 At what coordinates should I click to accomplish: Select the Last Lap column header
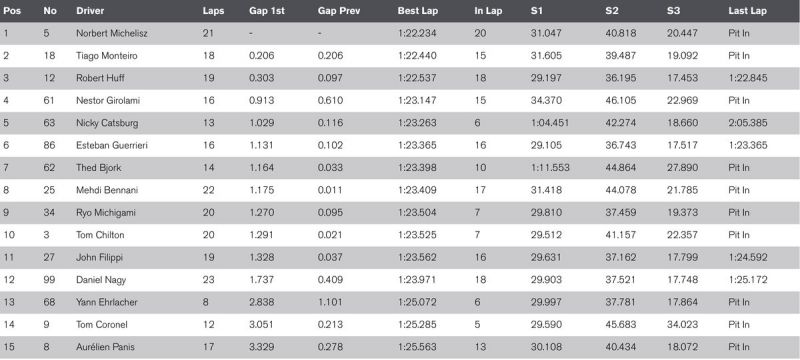(x=747, y=11)
